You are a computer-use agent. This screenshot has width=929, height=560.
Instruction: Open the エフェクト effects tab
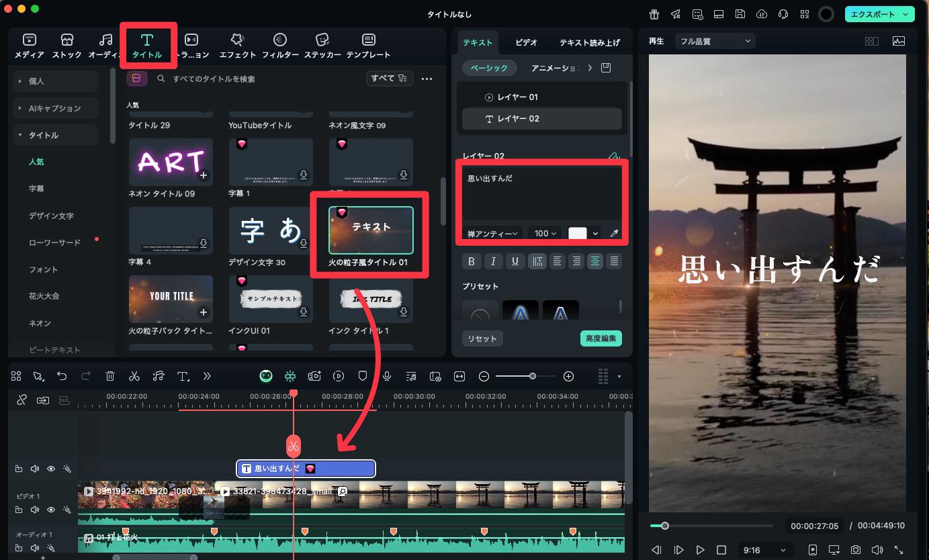(237, 46)
